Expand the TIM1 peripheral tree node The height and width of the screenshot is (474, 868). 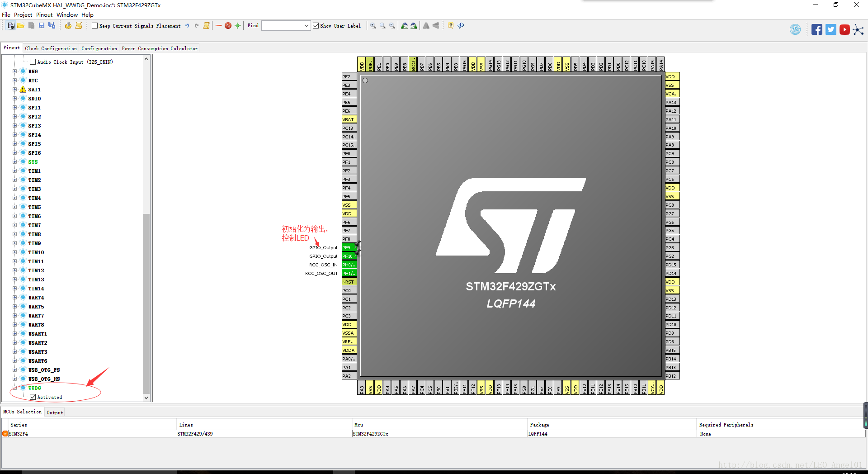14,171
